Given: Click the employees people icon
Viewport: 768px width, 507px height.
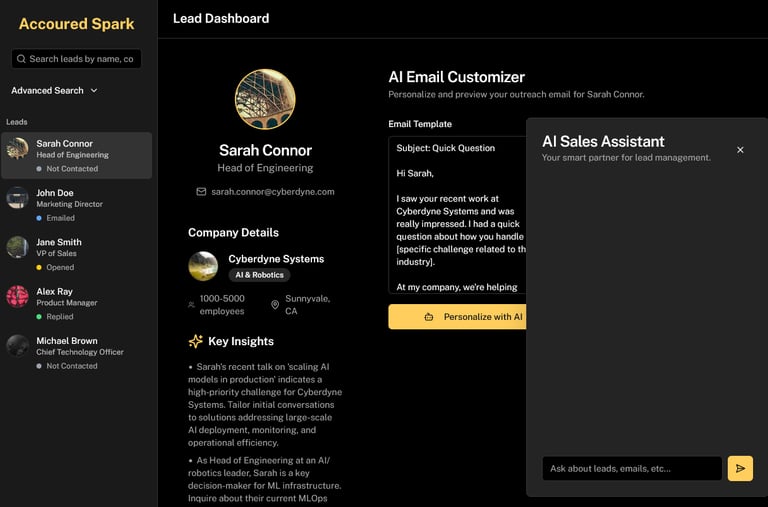Looking at the screenshot, I should 191,305.
